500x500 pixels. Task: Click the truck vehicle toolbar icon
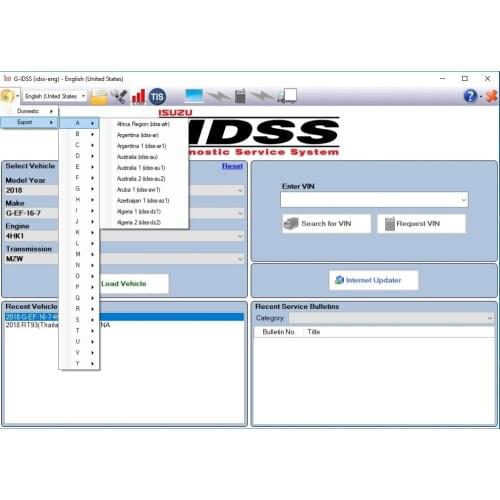coord(287,96)
